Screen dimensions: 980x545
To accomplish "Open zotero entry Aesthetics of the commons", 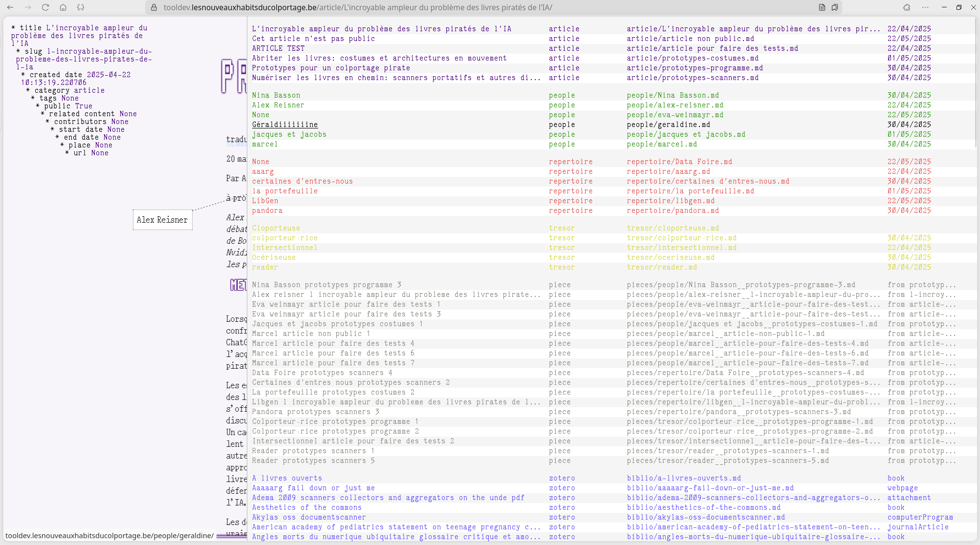I will (x=306, y=507).
